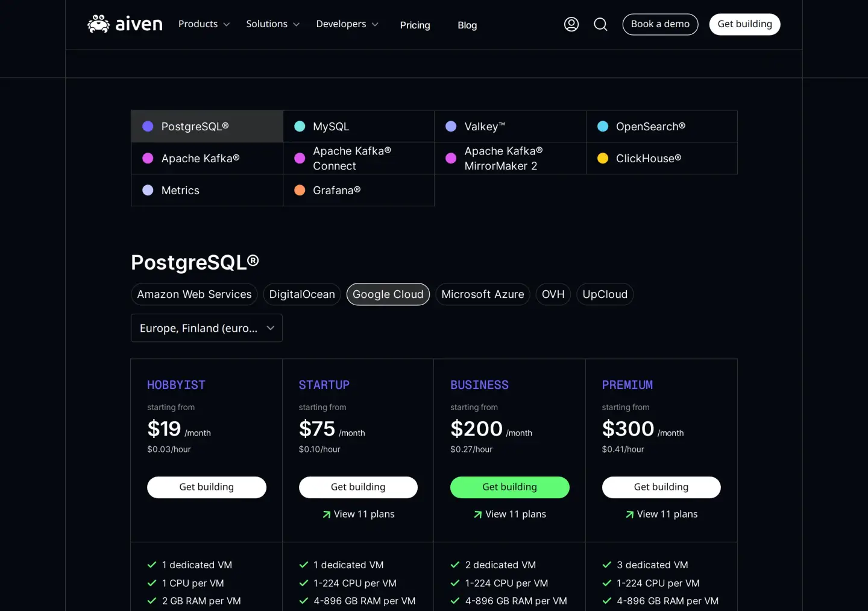Go to the Pricing page
Image resolution: width=868 pixels, height=611 pixels.
click(x=415, y=25)
